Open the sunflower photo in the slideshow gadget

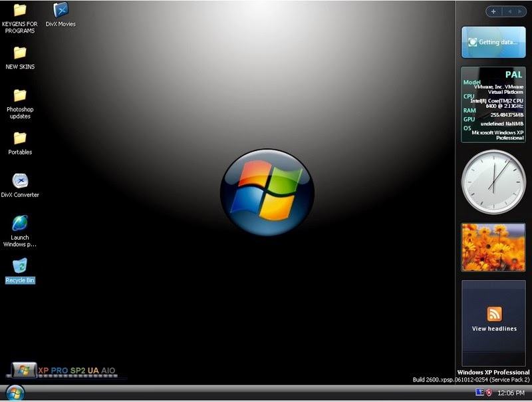(492, 247)
